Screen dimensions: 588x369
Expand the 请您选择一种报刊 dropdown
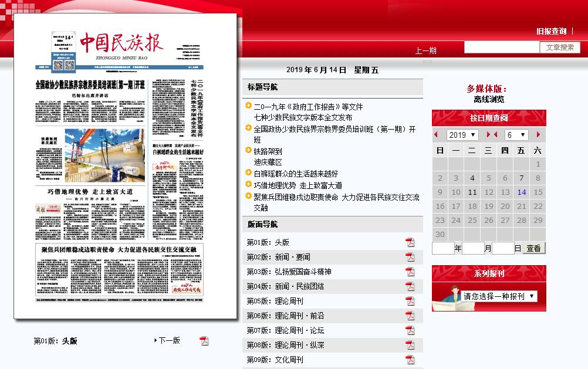(499, 296)
